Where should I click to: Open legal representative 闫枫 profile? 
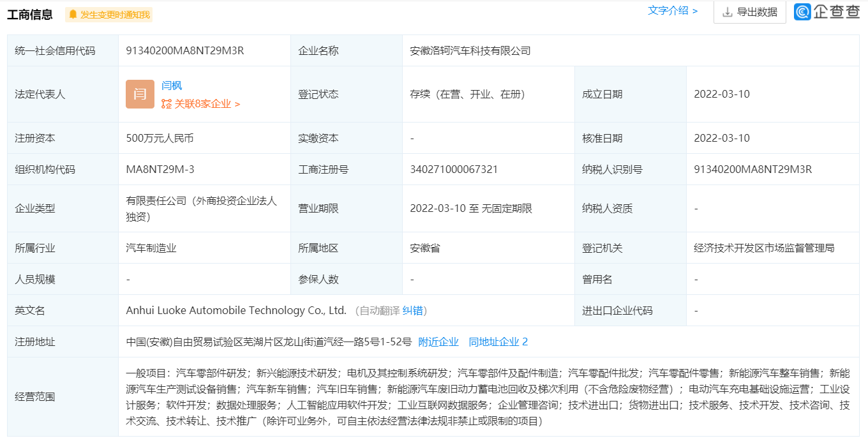[x=172, y=86]
